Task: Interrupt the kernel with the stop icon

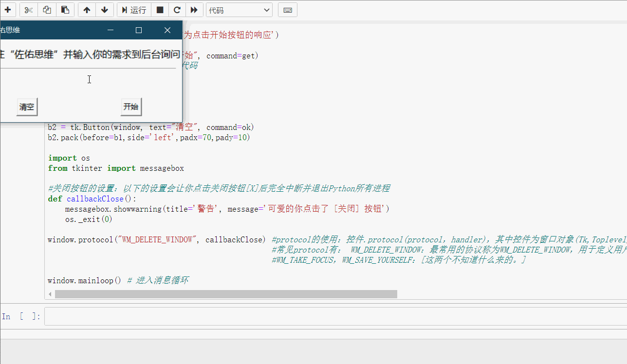Action: (x=160, y=10)
